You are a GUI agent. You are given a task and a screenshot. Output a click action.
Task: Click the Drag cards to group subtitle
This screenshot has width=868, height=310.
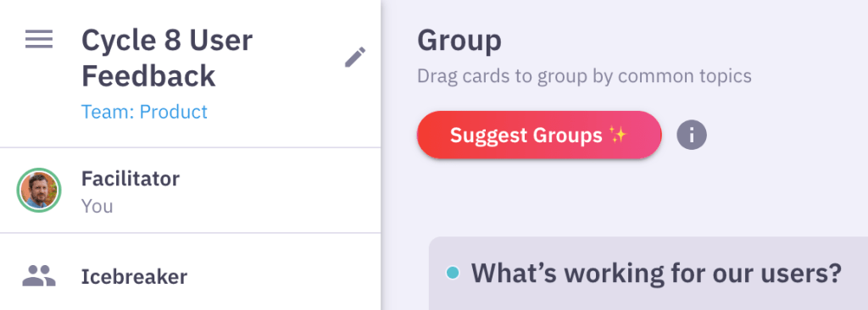click(584, 76)
